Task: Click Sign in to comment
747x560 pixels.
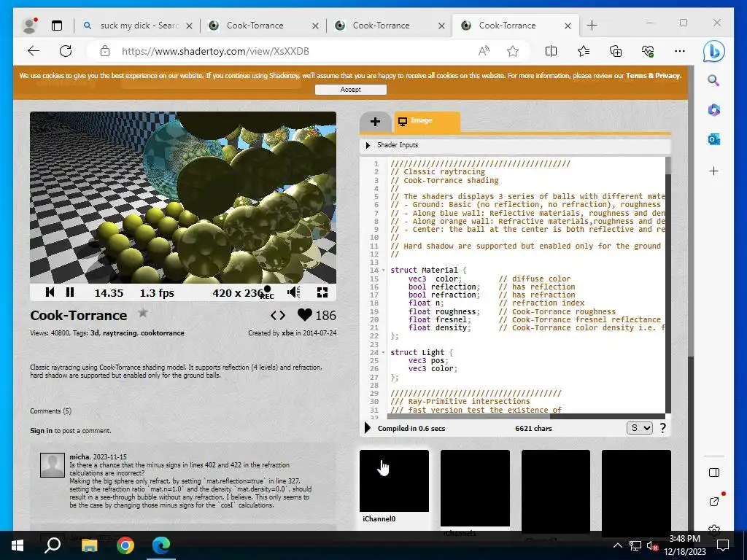Action: coord(42,430)
